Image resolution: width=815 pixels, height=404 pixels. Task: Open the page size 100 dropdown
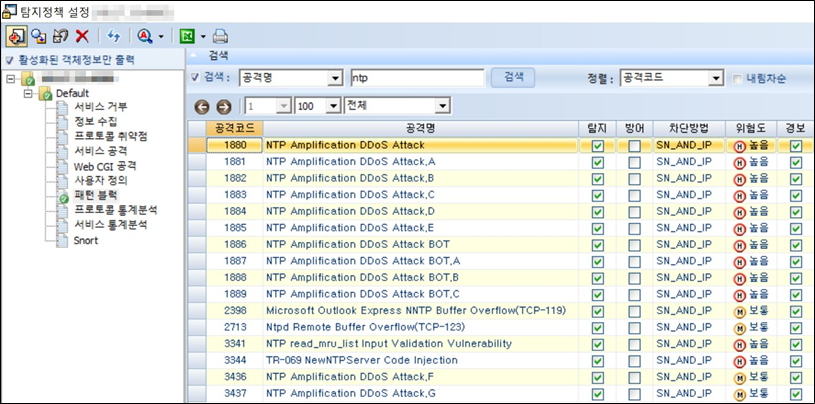(x=333, y=107)
